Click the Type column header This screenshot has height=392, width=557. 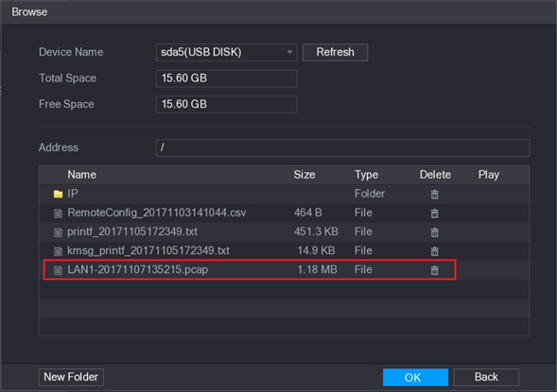(x=366, y=175)
